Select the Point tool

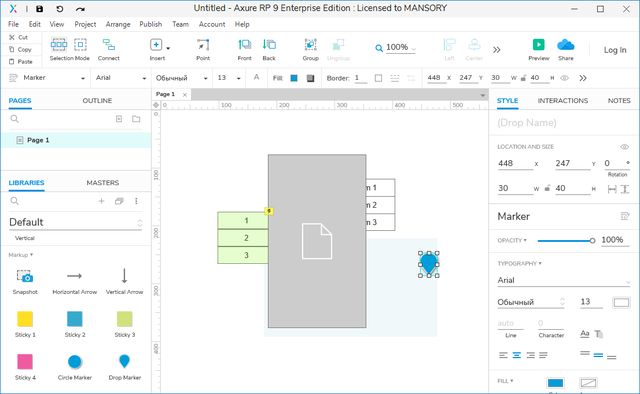click(203, 49)
